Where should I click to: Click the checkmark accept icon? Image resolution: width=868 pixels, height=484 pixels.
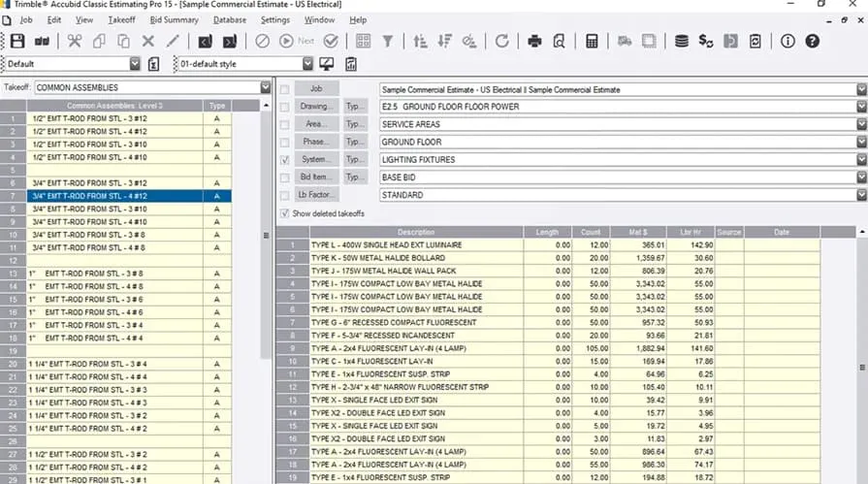pos(331,41)
